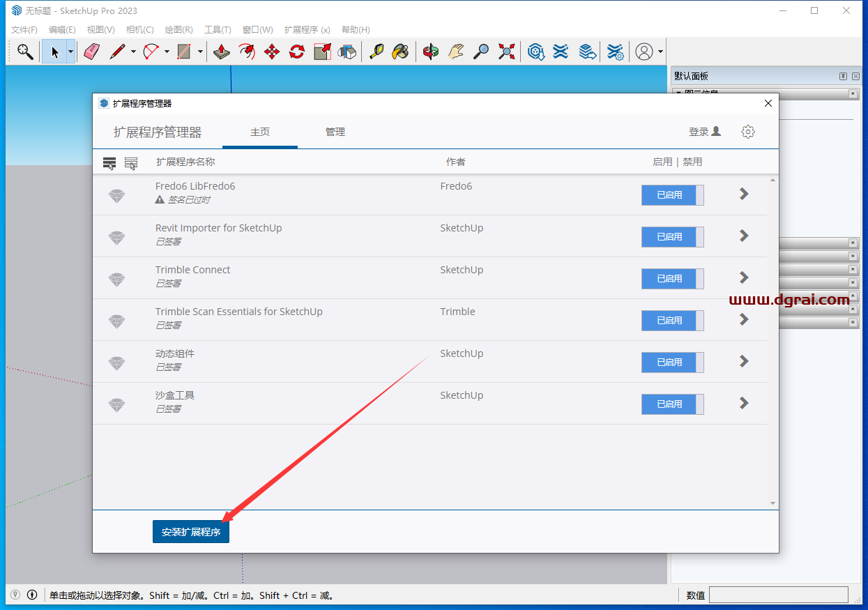This screenshot has width=868, height=610.
Task: Open Arc tool dropdown arrow
Action: point(167,52)
